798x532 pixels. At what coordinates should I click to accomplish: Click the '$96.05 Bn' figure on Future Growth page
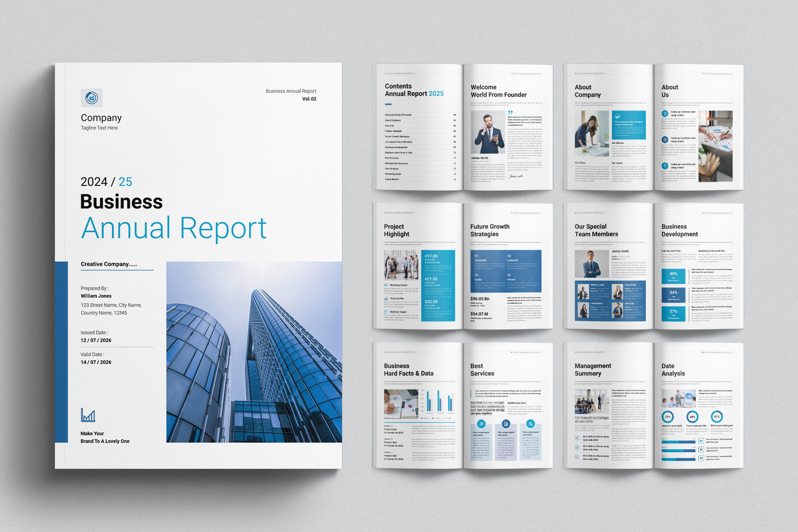pos(480,299)
